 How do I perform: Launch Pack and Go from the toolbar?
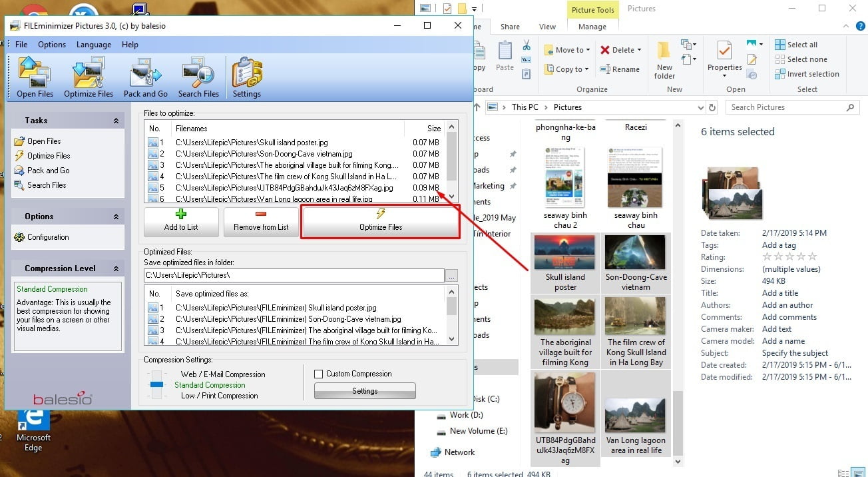coord(145,77)
